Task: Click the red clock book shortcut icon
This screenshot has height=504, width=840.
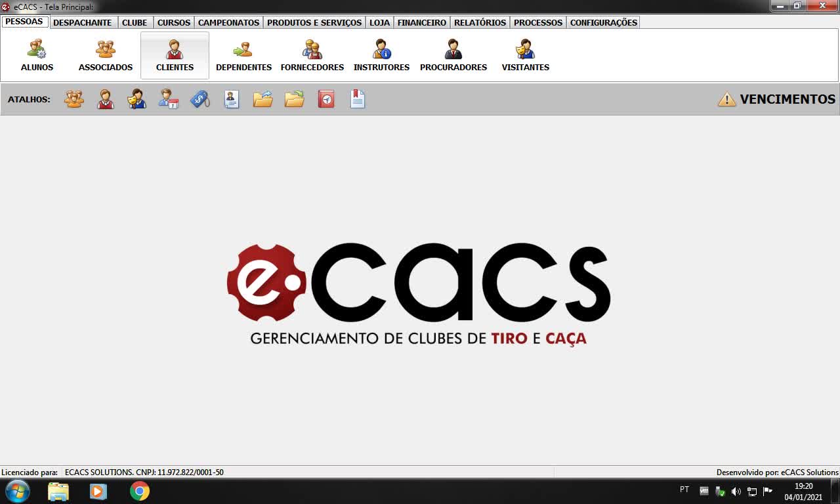Action: tap(326, 99)
